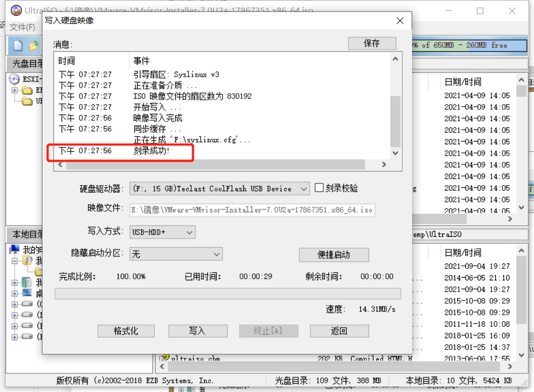This screenshot has width=534, height=392.
Task: Click the 格式化 button
Action: pyautogui.click(x=126, y=330)
